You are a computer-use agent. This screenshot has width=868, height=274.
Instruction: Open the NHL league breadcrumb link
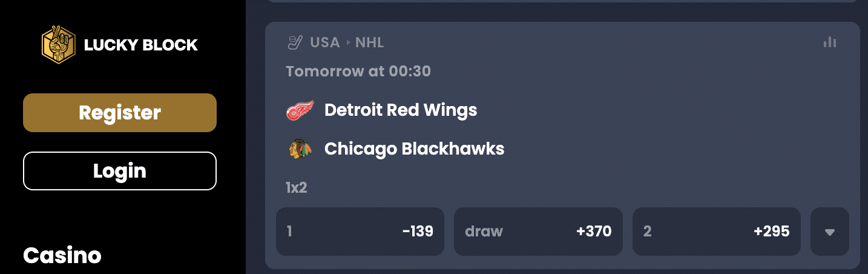(369, 42)
